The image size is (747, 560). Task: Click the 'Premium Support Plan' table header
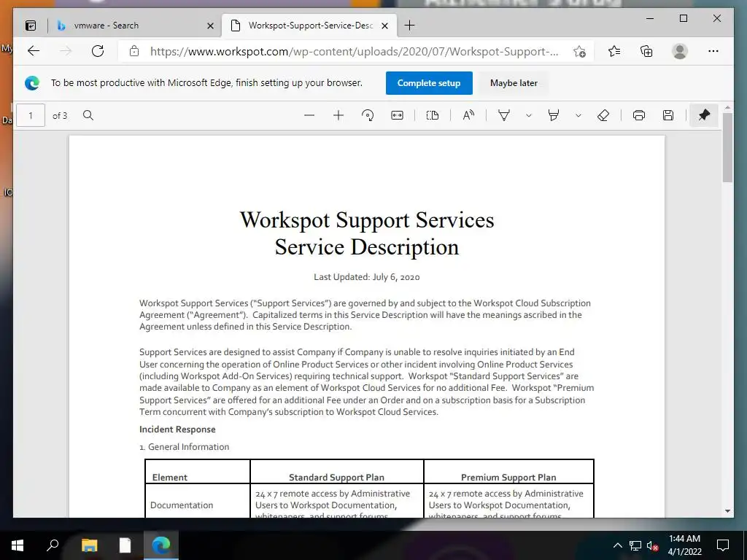tap(508, 477)
